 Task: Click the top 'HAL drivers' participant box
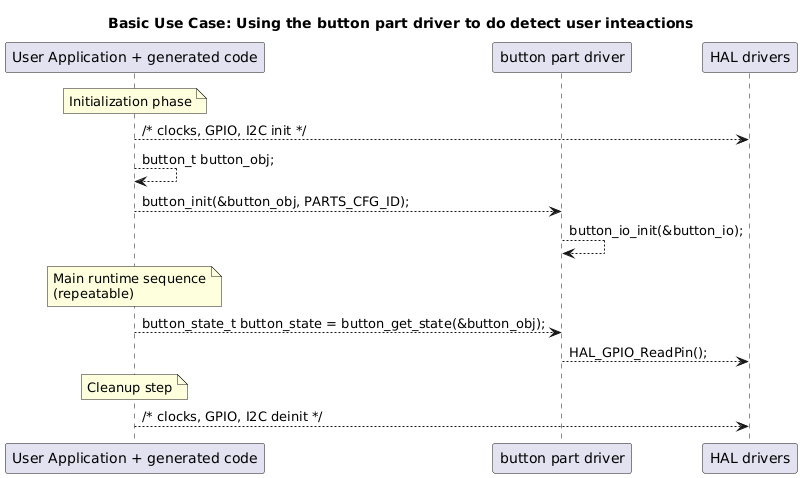(x=749, y=58)
